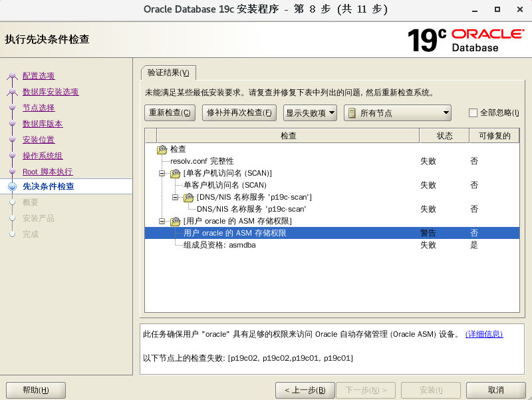The width and height of the screenshot is (532, 400).
Task: Collapse the [单客户机访问名 (SCAN)] tree node
Action: tap(162, 174)
